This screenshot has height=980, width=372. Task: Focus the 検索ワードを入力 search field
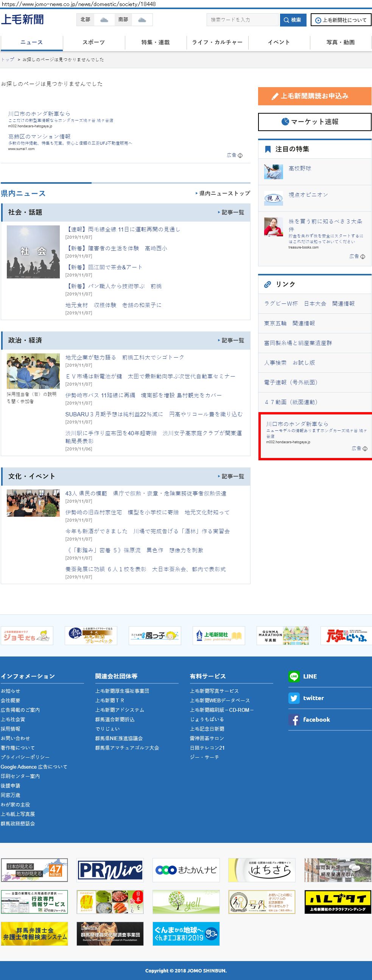243,20
